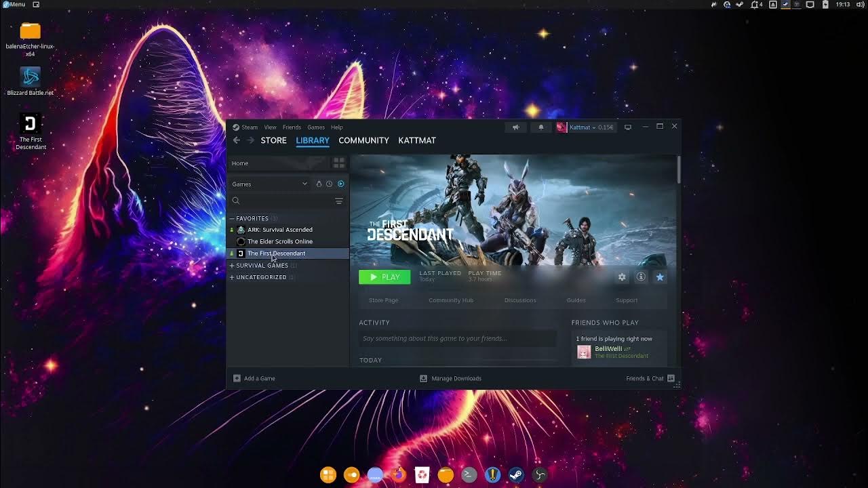The width and height of the screenshot is (868, 488).
Task: Click the Steam logo in menu bar
Action: point(236,127)
